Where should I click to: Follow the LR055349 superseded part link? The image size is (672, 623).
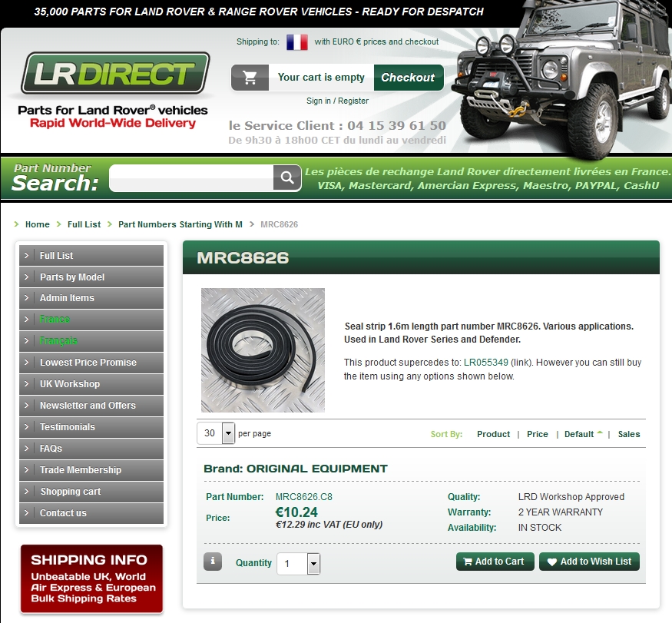(x=485, y=363)
